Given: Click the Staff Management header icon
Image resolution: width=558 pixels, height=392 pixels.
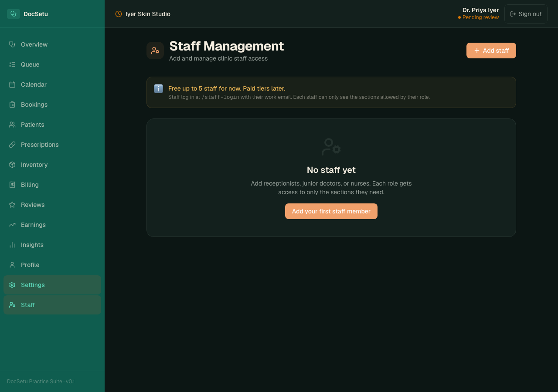Looking at the screenshot, I should tap(155, 51).
